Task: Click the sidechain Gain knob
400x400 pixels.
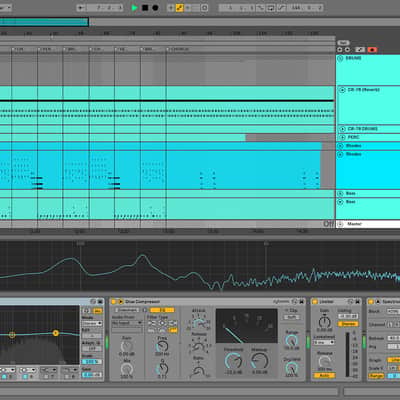Action: 127,347
